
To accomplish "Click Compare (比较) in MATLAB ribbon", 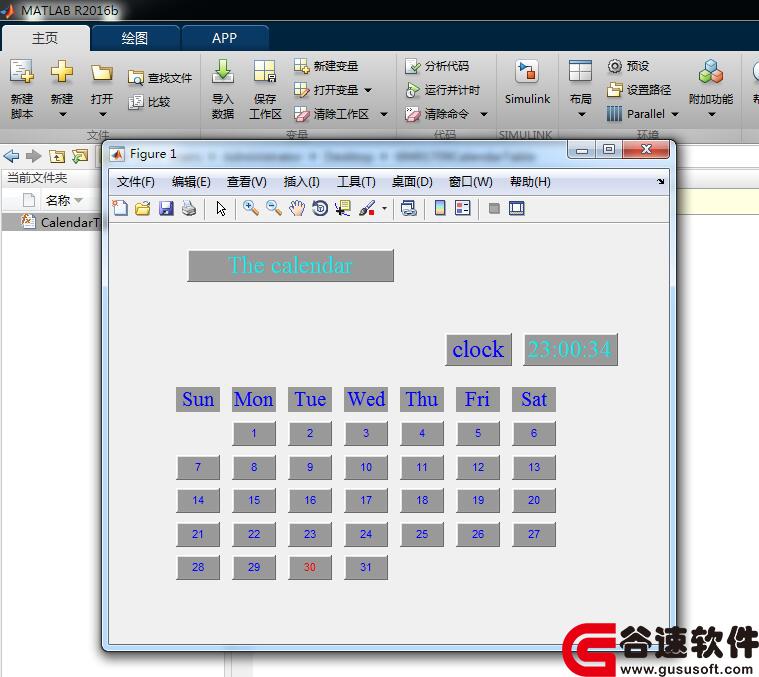I will pyautogui.click(x=149, y=102).
